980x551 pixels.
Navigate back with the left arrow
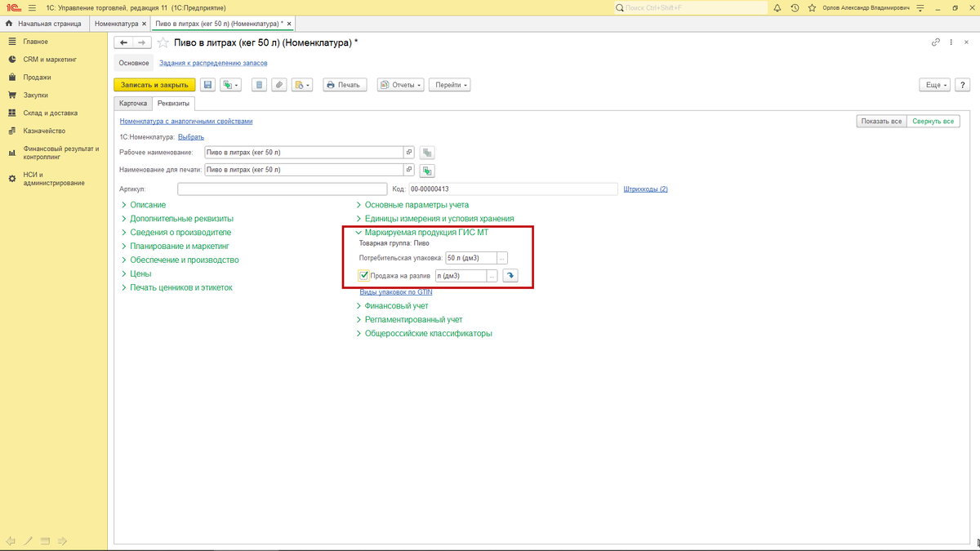click(123, 42)
